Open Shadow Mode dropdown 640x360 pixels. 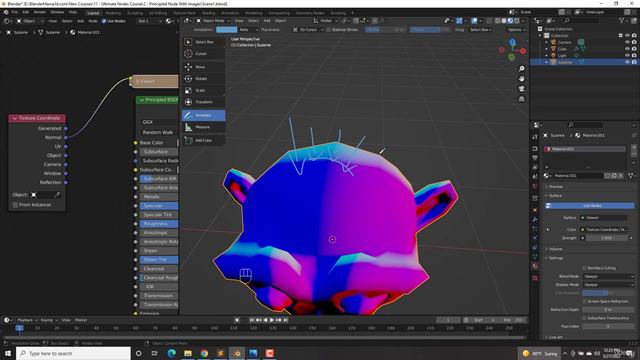(608, 284)
